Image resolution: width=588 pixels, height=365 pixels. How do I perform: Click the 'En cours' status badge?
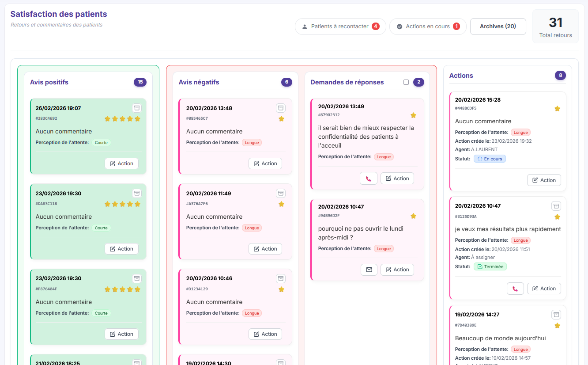[490, 158]
